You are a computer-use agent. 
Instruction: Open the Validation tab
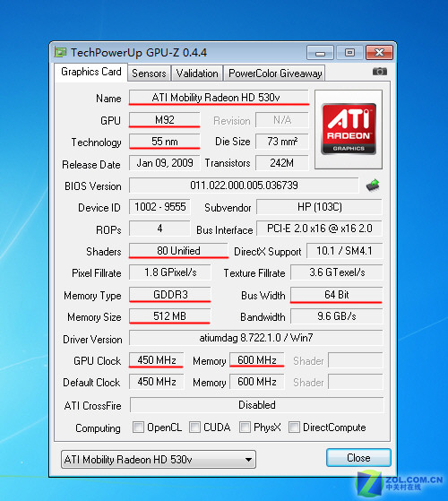197,73
